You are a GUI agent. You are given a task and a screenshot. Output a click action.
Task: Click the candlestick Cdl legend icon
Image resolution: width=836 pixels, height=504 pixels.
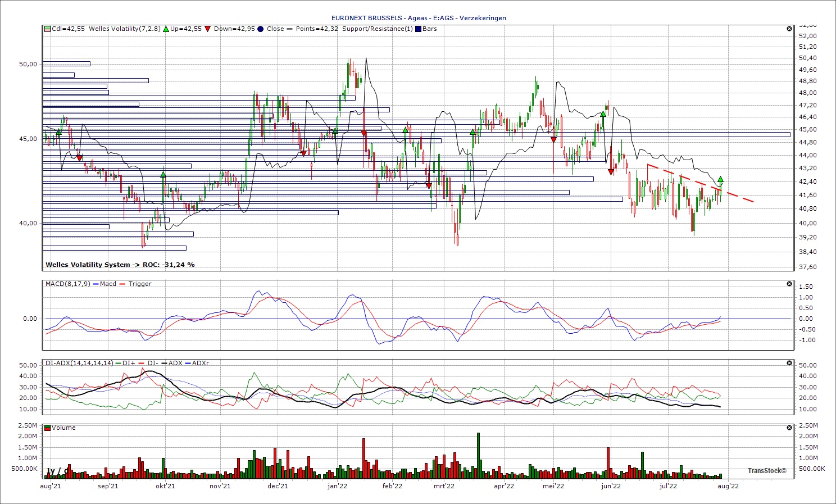(48, 29)
